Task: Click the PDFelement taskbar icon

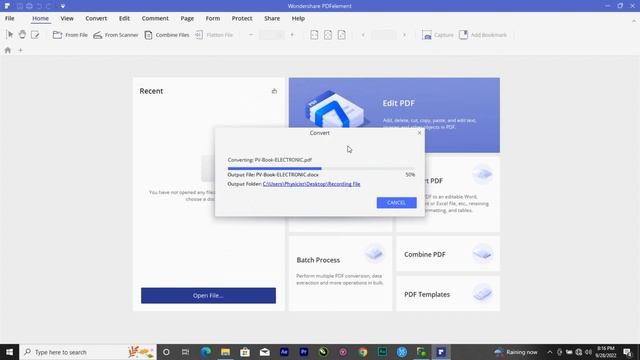Action: (441, 352)
